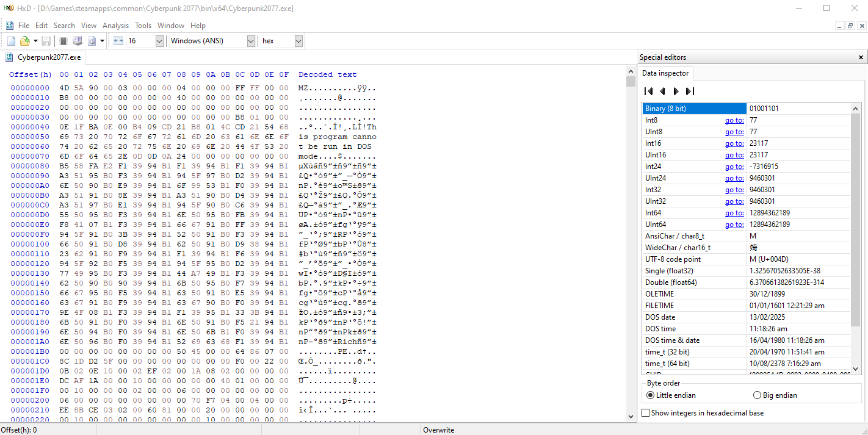
Task: Click offset row 000001B0
Action: pyautogui.click(x=30, y=351)
